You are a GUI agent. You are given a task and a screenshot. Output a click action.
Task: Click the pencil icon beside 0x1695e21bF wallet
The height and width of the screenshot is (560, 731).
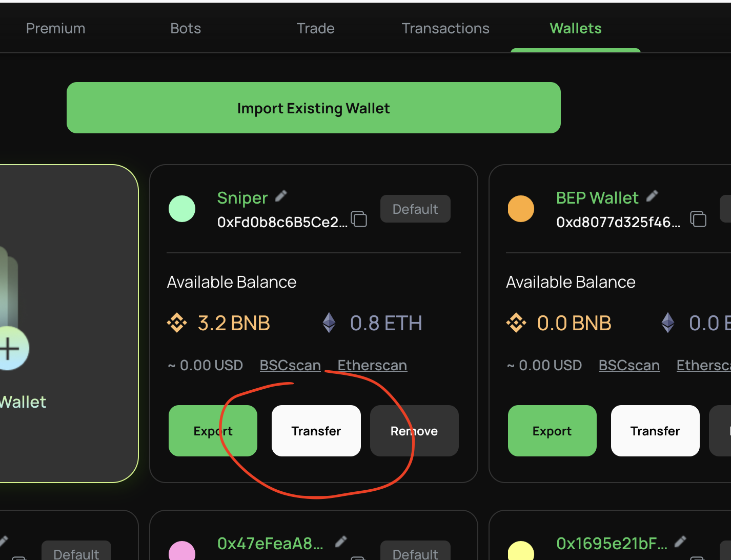coord(680,542)
